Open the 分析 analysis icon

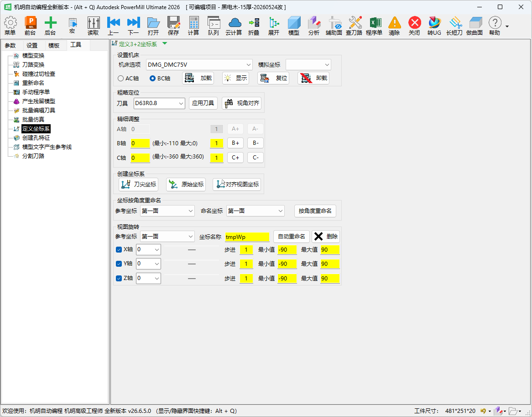pos(314,26)
